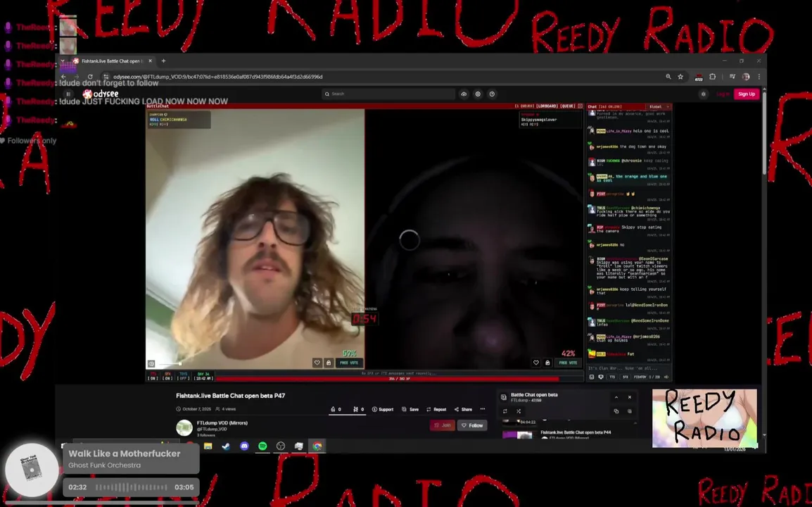Image resolution: width=812 pixels, height=507 pixels.
Task: Open the LDRBOARD tab in BattleChat
Action: coord(547,106)
